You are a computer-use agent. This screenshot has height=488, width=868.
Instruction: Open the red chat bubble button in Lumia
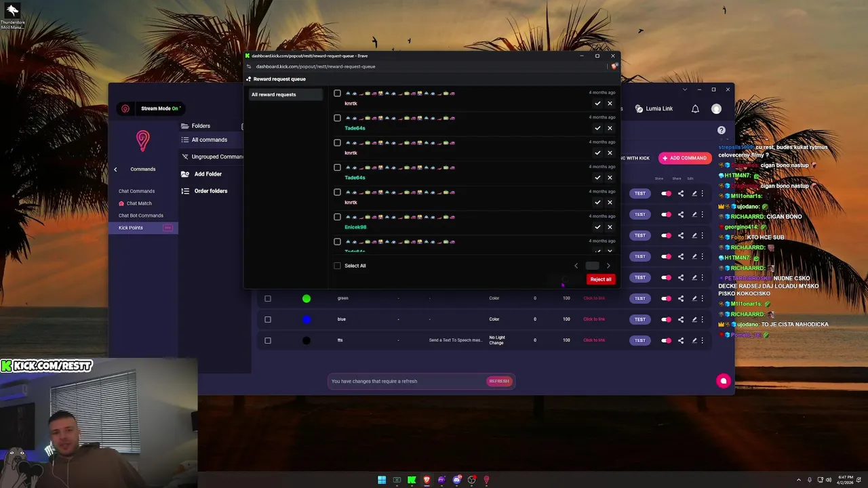724,381
